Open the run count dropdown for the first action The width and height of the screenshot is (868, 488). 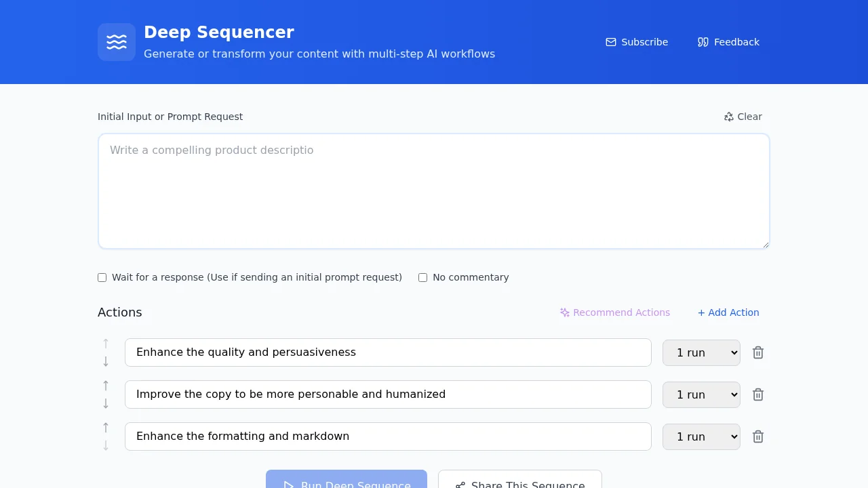click(x=701, y=352)
